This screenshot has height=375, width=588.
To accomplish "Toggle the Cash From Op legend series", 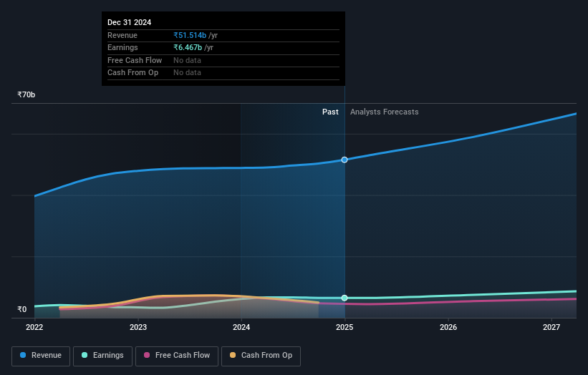I will click(261, 356).
